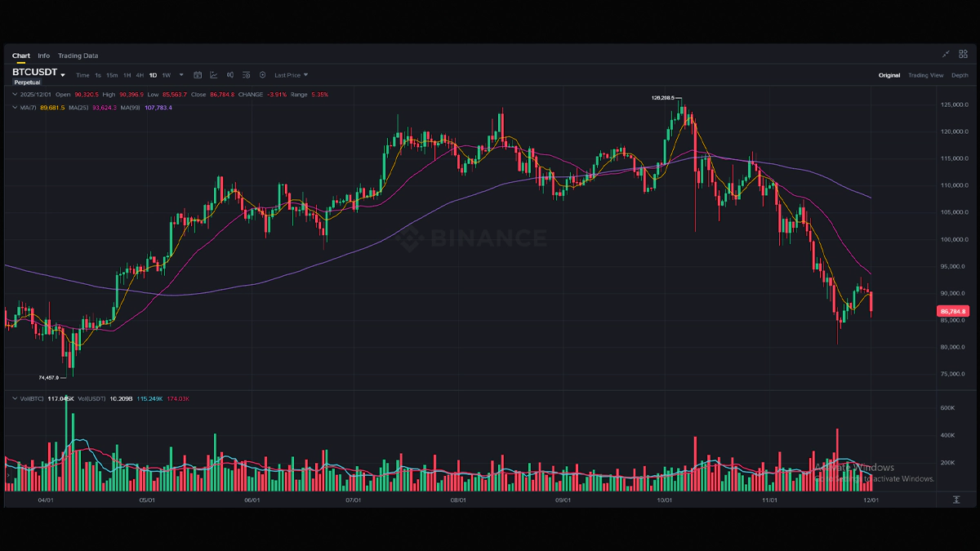Expand the BTCUSDT symbol dropdown
980x551 pixels.
point(63,75)
